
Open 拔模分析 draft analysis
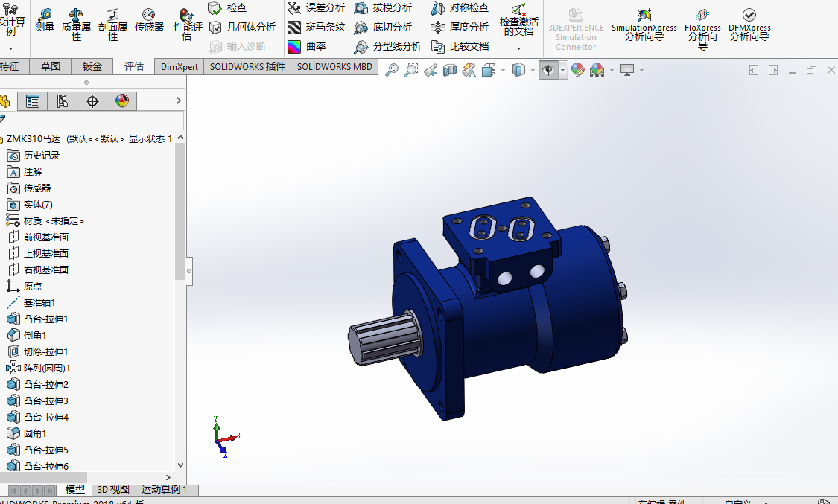point(383,8)
